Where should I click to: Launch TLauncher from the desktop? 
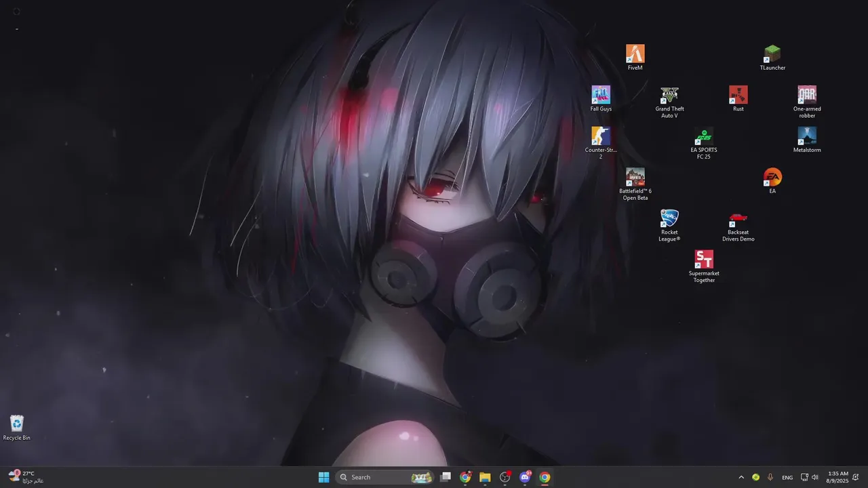[x=772, y=58]
